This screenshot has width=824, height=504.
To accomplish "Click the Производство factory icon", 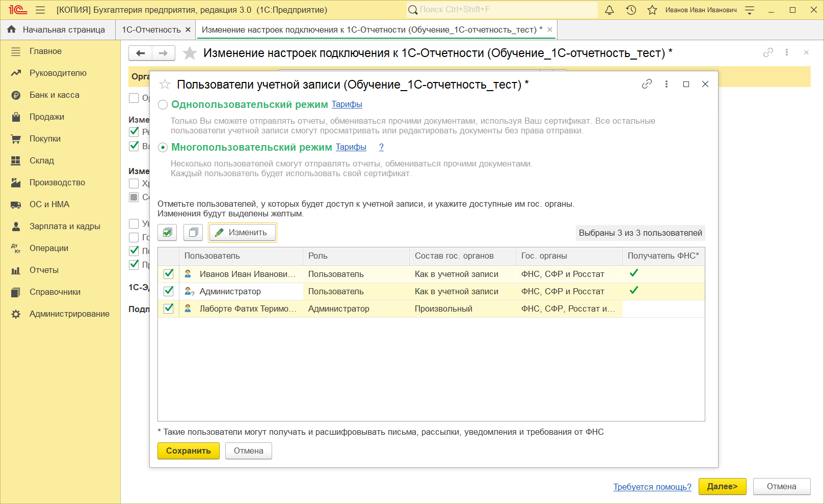I will click(x=16, y=182).
